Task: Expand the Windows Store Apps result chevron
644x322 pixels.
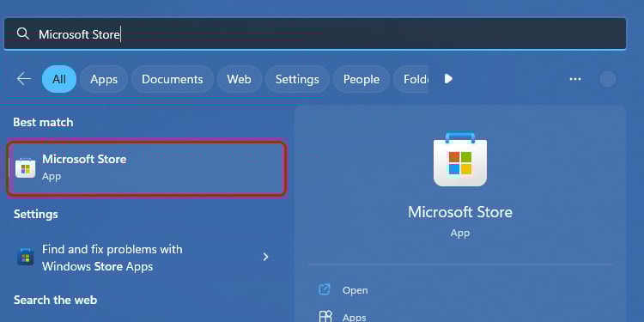Action: (x=265, y=257)
